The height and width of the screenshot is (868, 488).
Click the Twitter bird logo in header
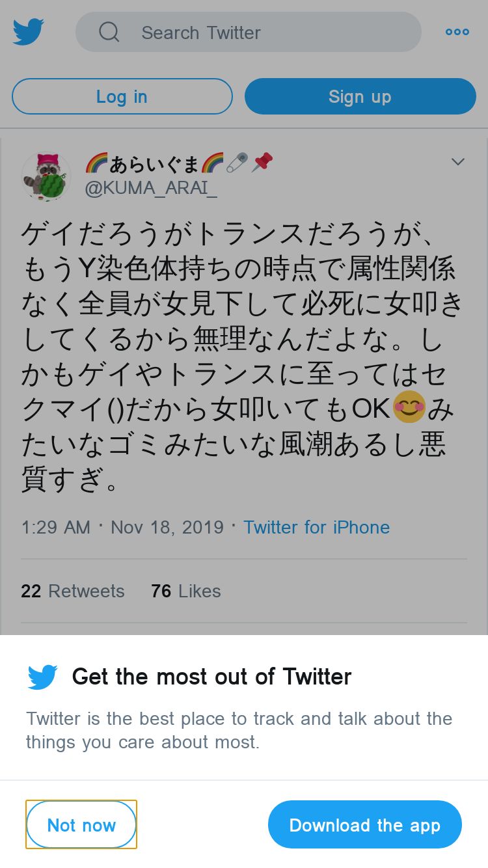pos(29,32)
